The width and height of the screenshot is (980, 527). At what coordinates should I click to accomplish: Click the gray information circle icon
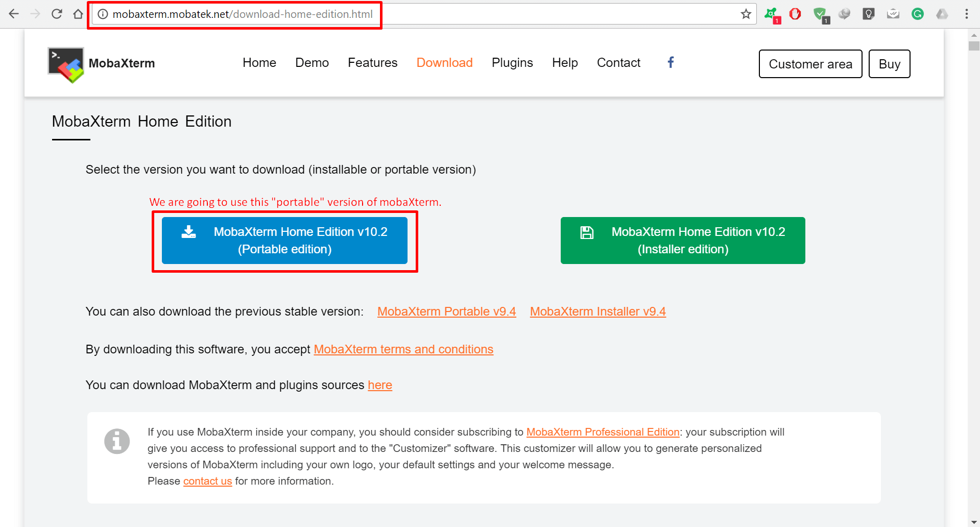117,441
